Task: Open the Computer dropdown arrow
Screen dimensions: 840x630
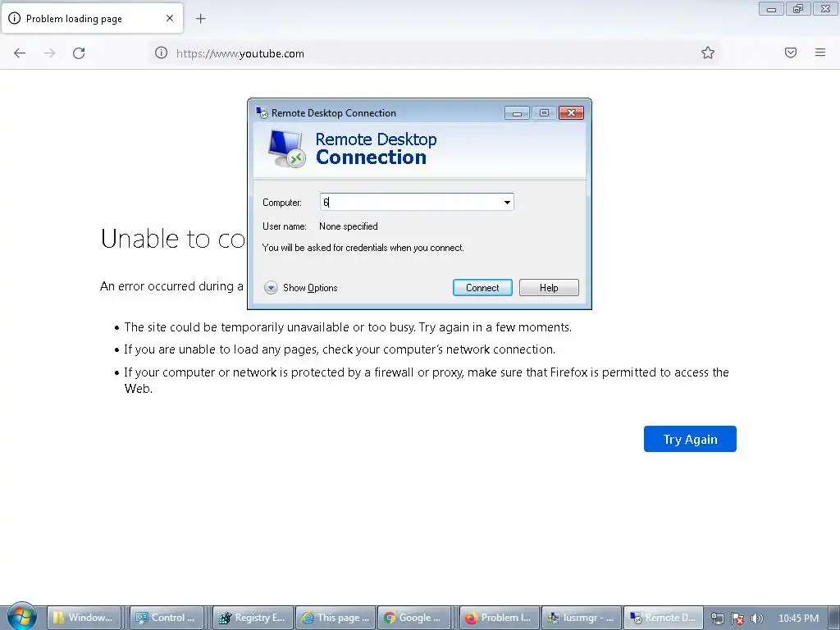Action: tap(507, 203)
